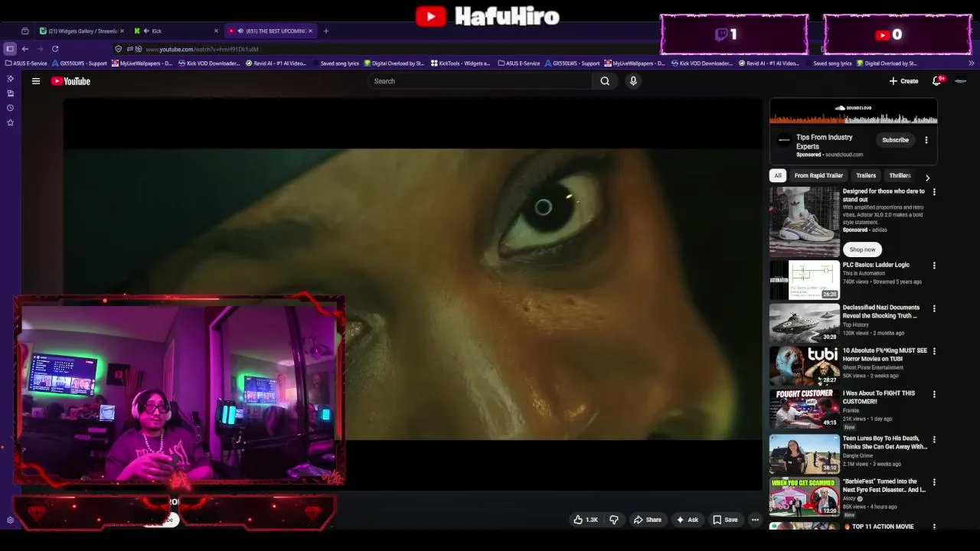This screenshot has width=980, height=551.
Task: Open the YouTube account avatar menu
Action: [x=961, y=81]
